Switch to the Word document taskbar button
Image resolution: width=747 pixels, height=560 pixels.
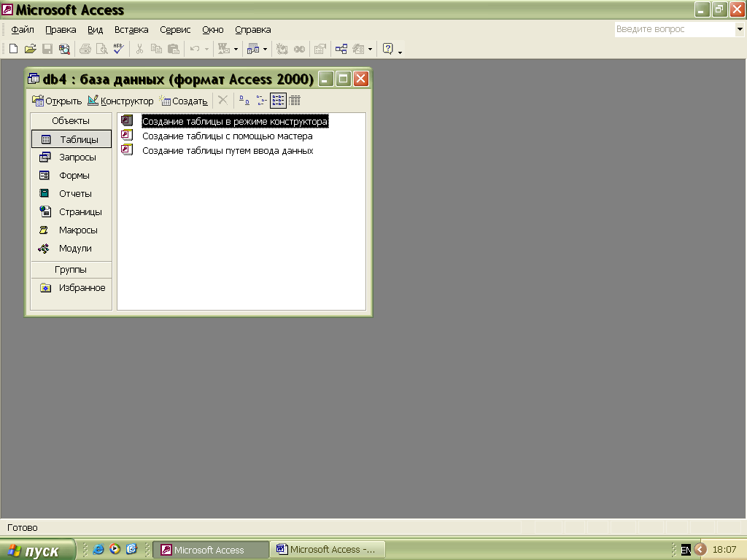[x=328, y=550]
